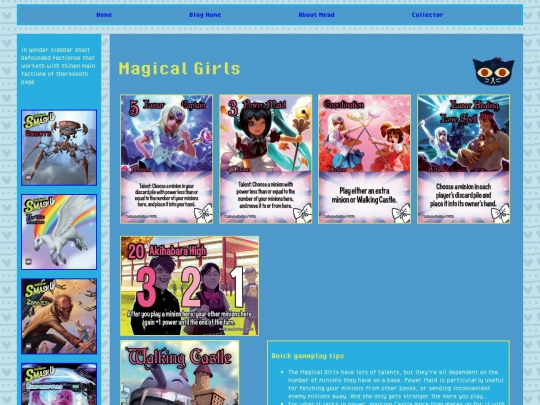Open the Home navigation link
The width and height of the screenshot is (540, 405).
104,15
